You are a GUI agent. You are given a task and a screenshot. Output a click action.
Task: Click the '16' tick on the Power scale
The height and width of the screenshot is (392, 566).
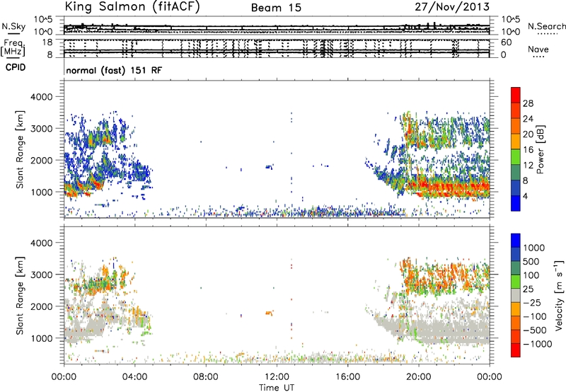point(528,150)
